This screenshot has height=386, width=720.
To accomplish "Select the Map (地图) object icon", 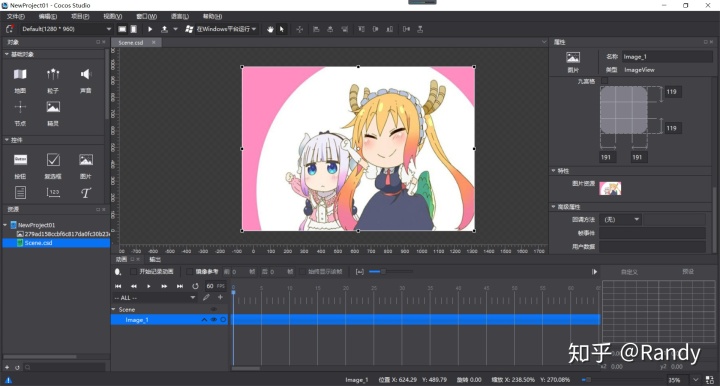I will [x=20, y=74].
